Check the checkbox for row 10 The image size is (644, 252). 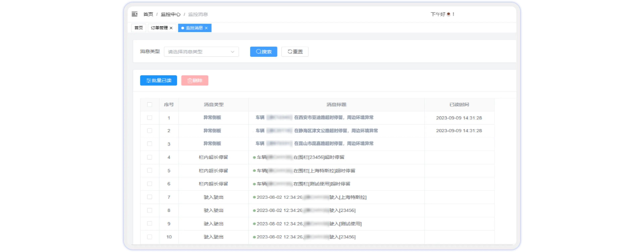[149, 237]
